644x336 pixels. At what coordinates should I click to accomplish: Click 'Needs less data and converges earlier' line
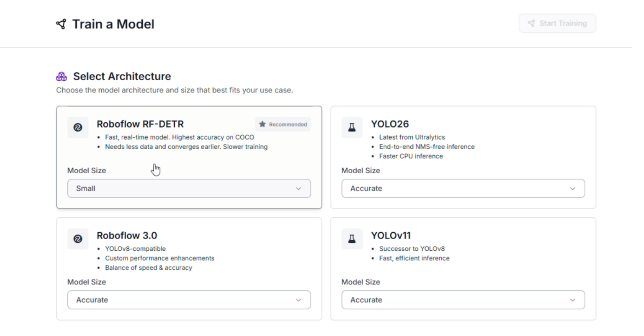pos(186,147)
